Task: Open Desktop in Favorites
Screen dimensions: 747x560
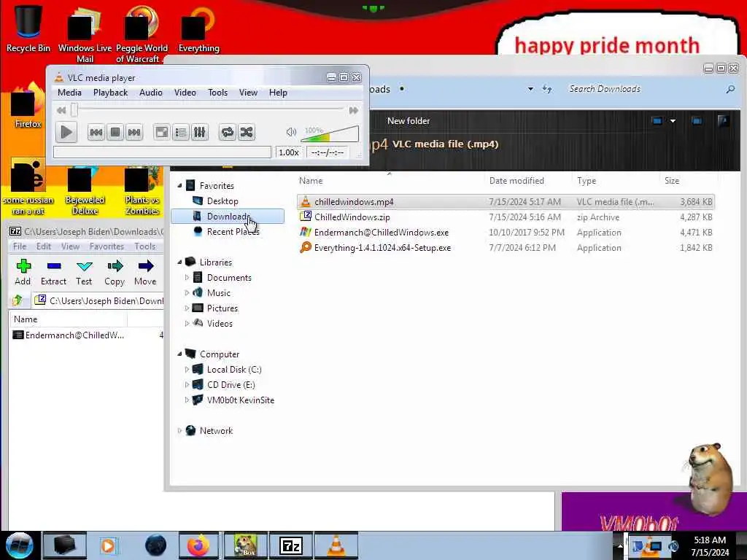Action: [x=222, y=201]
